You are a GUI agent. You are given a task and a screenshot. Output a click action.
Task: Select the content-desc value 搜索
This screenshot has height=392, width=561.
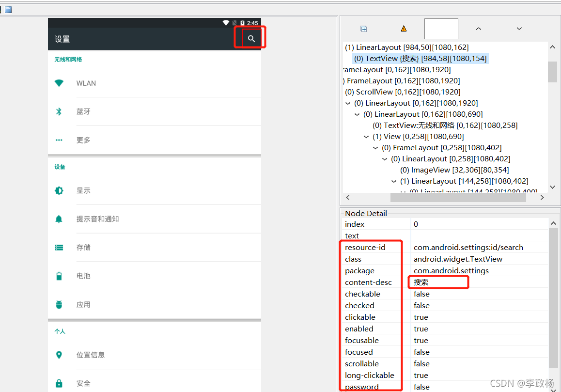pyautogui.click(x=421, y=282)
